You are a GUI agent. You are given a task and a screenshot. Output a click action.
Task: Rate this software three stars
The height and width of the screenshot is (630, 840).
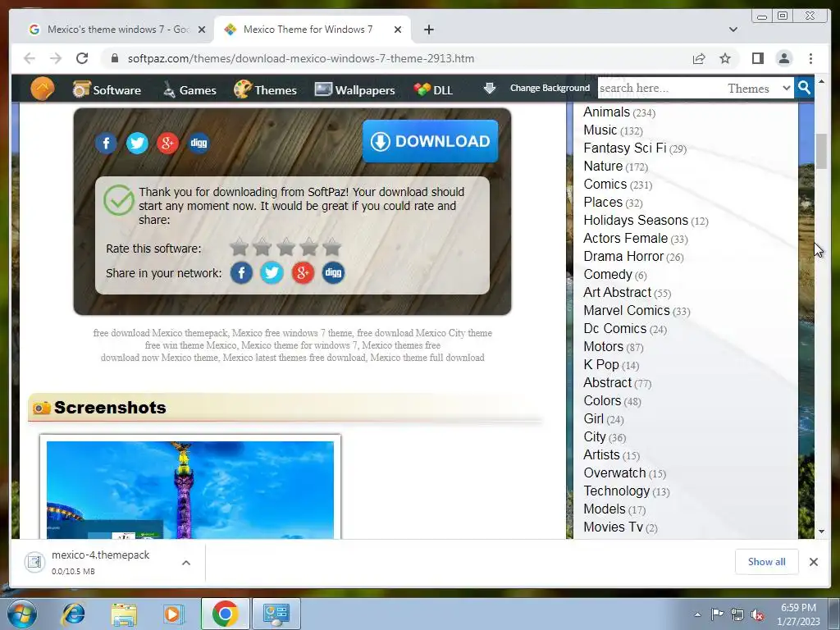tap(285, 248)
